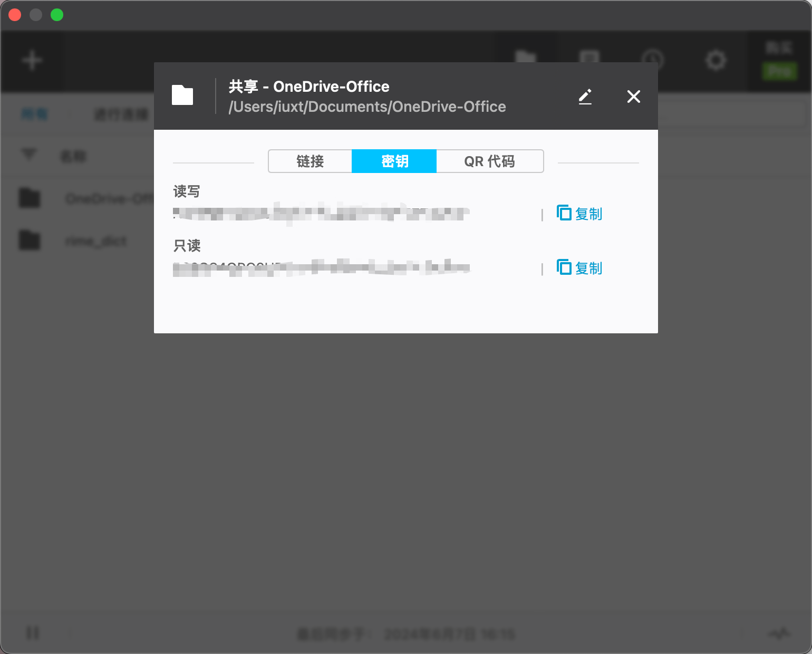The image size is (812, 654).
Task: Click the pencil edit icon in share dialog
Action: click(x=585, y=97)
